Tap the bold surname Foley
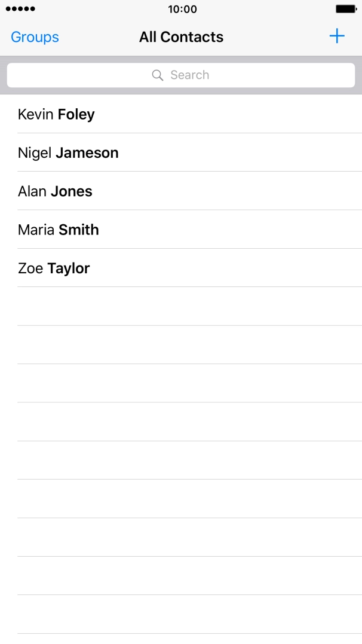This screenshot has width=362, height=644. pyautogui.click(x=76, y=114)
